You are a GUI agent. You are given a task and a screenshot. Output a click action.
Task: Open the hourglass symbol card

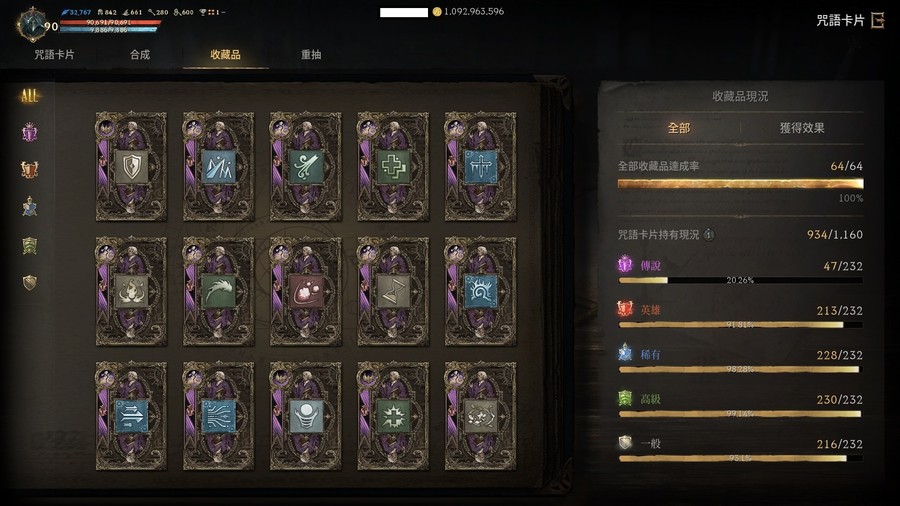(x=393, y=291)
